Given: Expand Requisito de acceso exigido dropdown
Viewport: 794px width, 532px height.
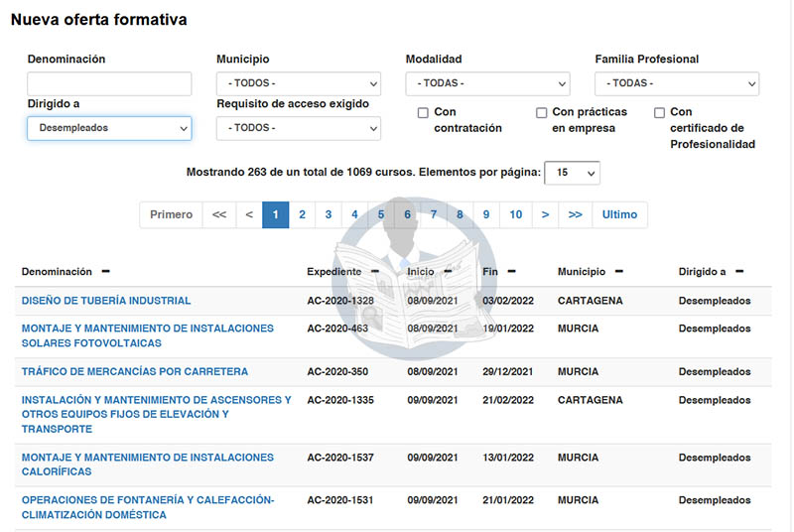Looking at the screenshot, I should click(x=299, y=128).
